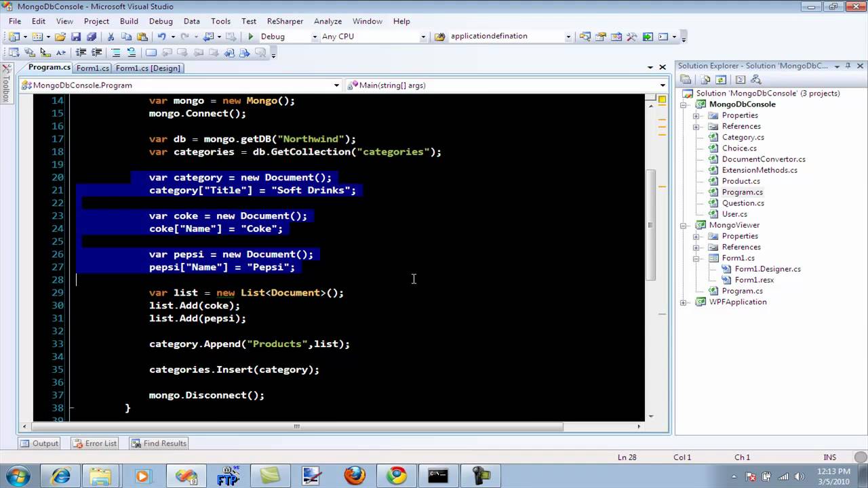Open the ReSharper menu
The height and width of the screenshot is (488, 868).
[285, 21]
